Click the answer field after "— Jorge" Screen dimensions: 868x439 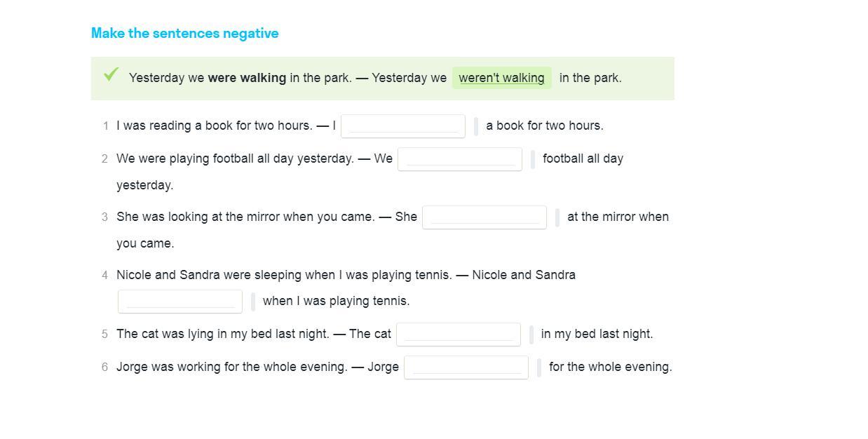point(466,367)
